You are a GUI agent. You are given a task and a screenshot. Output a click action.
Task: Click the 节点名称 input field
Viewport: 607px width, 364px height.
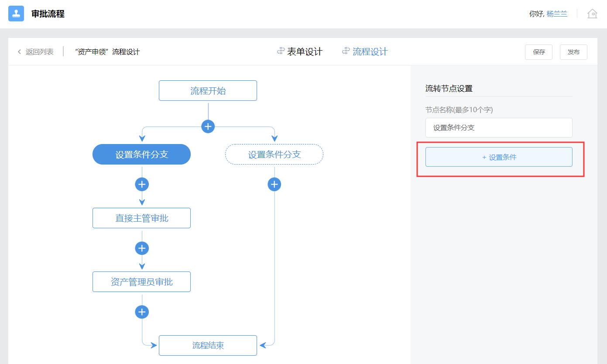[499, 128]
